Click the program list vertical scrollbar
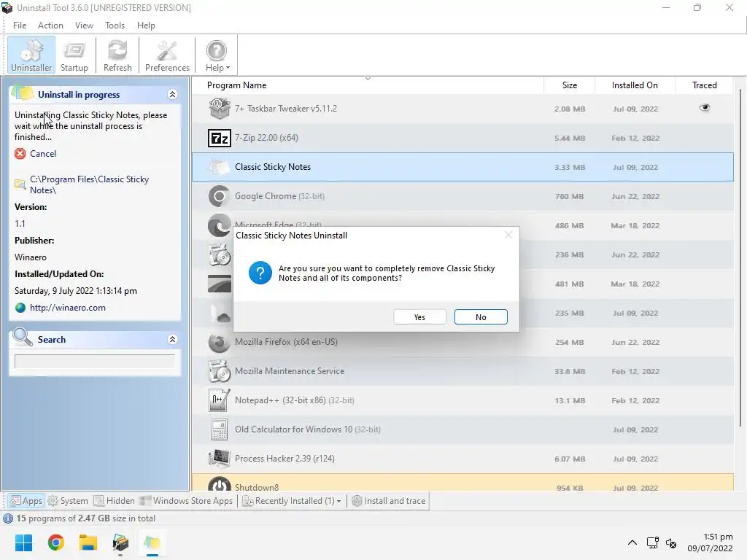This screenshot has height=560, width=747. point(740,257)
